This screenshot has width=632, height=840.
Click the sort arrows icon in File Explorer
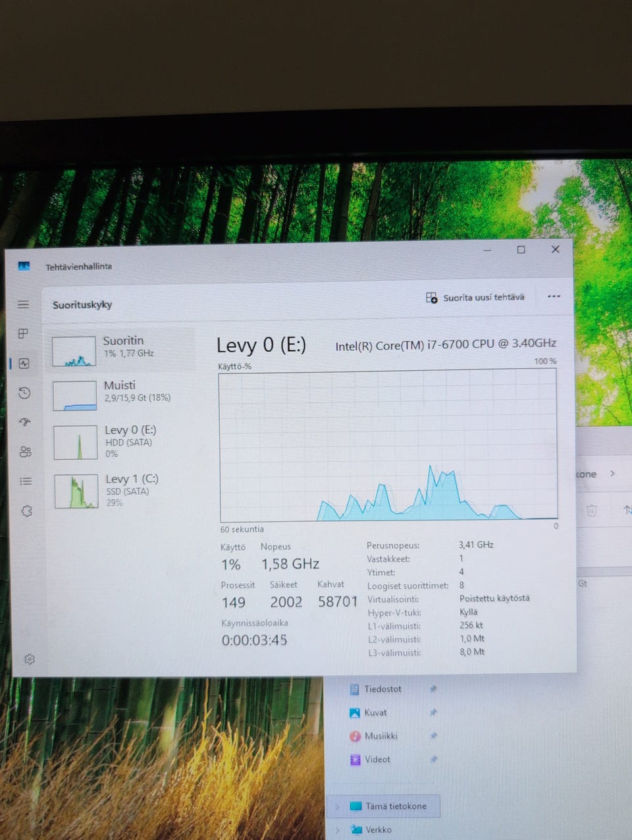pyautogui.click(x=627, y=509)
